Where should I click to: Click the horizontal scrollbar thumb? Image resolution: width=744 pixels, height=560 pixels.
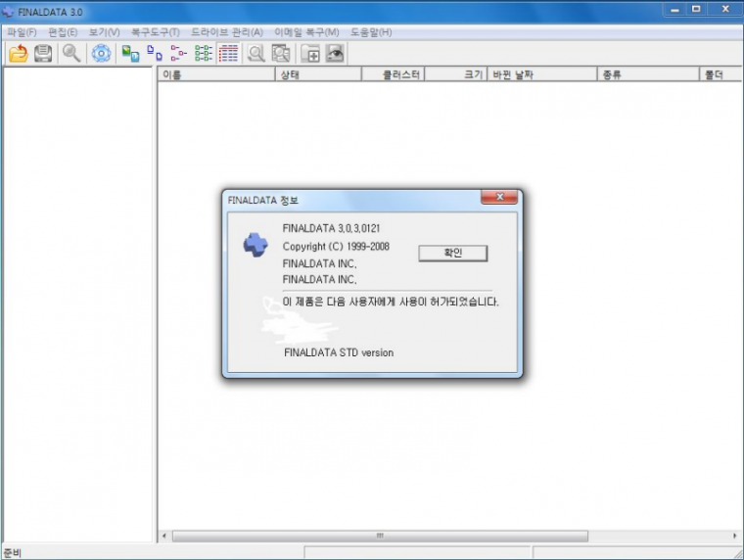pos(379,536)
